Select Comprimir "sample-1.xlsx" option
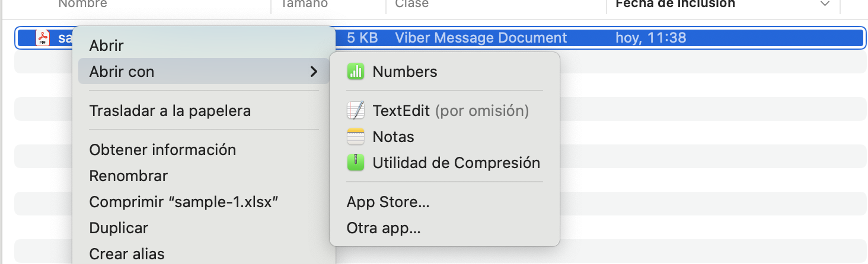This screenshot has width=868, height=264. coord(184,202)
